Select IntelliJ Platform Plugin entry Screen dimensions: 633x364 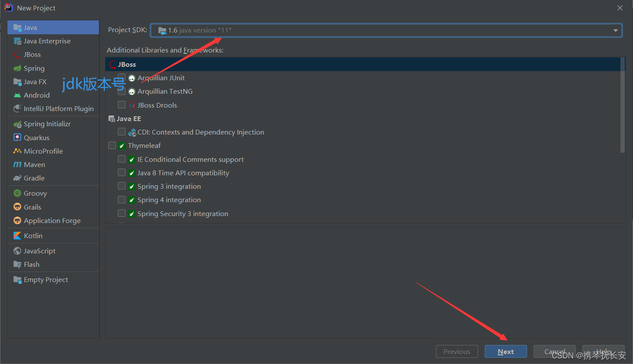[53, 109]
